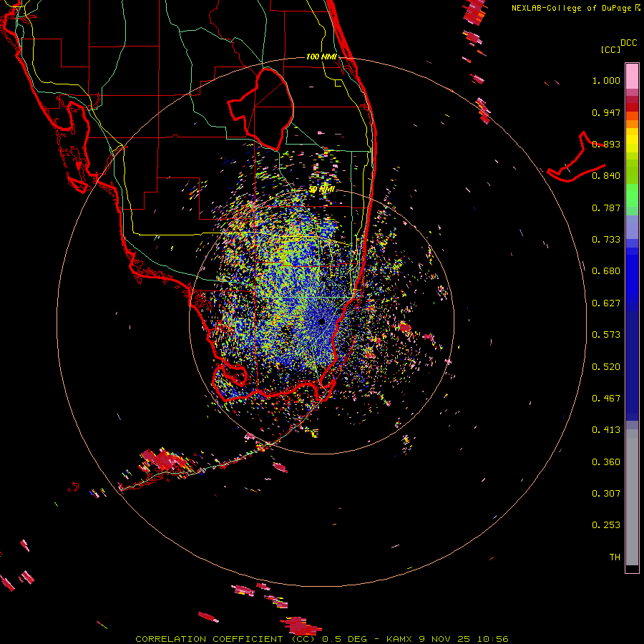Select the 0.307 scale value
Screen dimensions: 644x644
[606, 494]
